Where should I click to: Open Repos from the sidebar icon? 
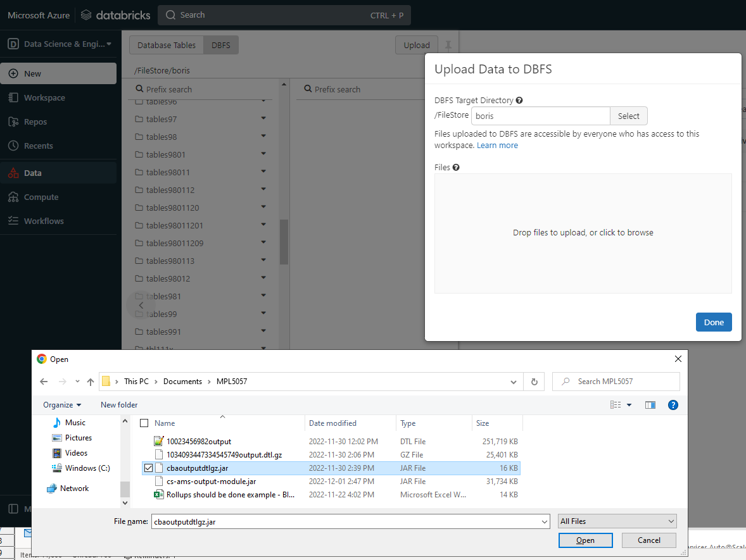[13, 121]
